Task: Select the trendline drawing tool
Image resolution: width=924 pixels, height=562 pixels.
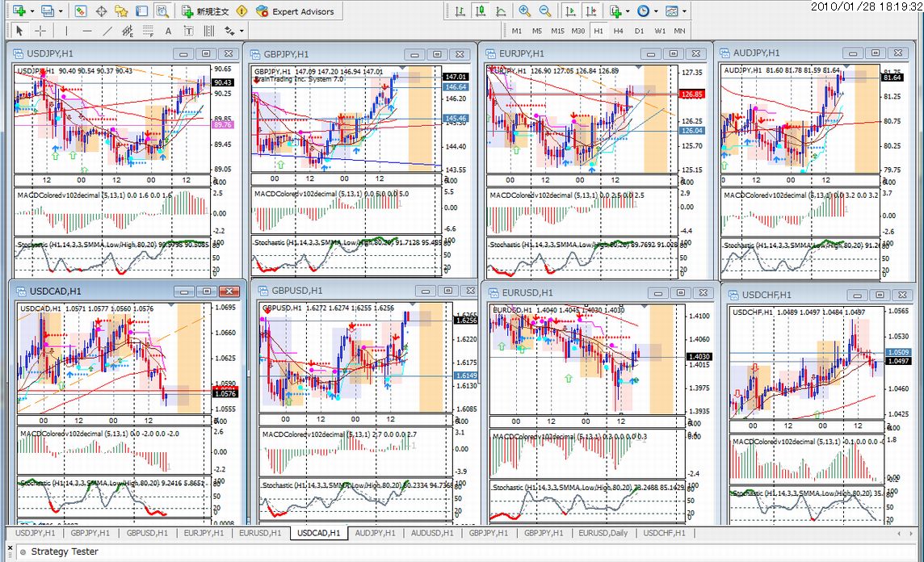Action: pyautogui.click(x=107, y=31)
